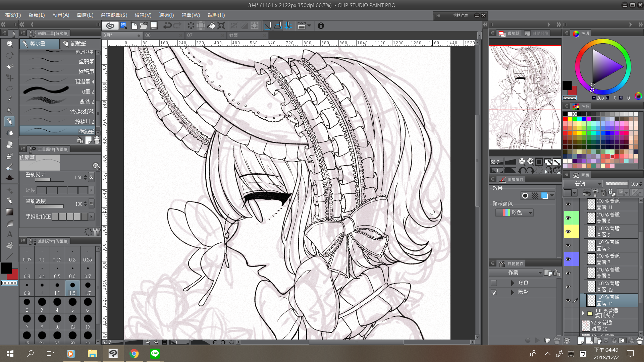The height and width of the screenshot is (362, 644).
Task: Expand the 底色 auto action
Action: pyautogui.click(x=513, y=283)
